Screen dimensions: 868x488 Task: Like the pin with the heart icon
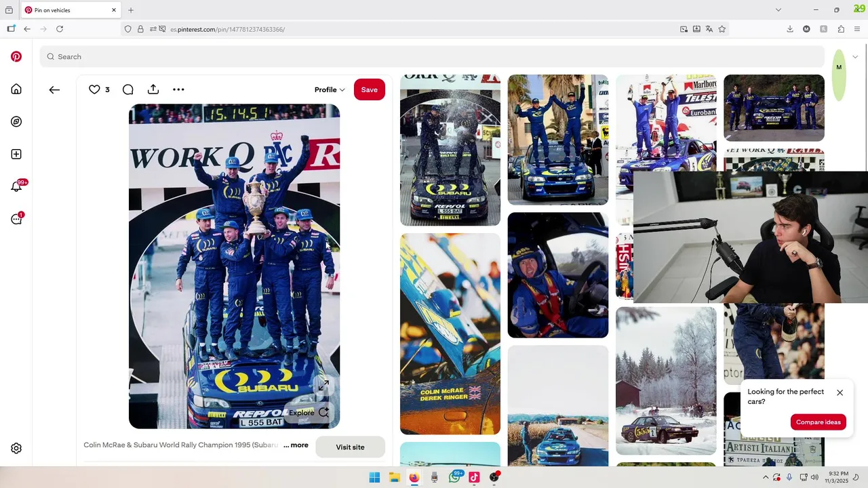pyautogui.click(x=94, y=89)
